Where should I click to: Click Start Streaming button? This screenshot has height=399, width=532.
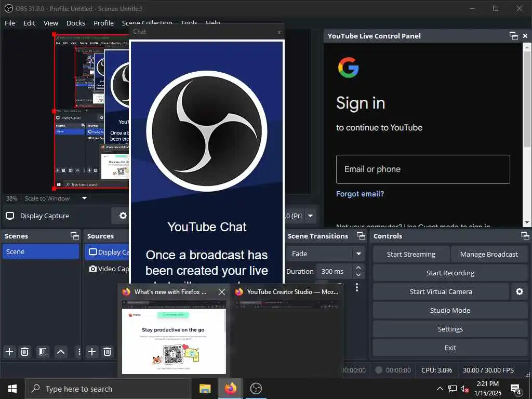coord(411,255)
